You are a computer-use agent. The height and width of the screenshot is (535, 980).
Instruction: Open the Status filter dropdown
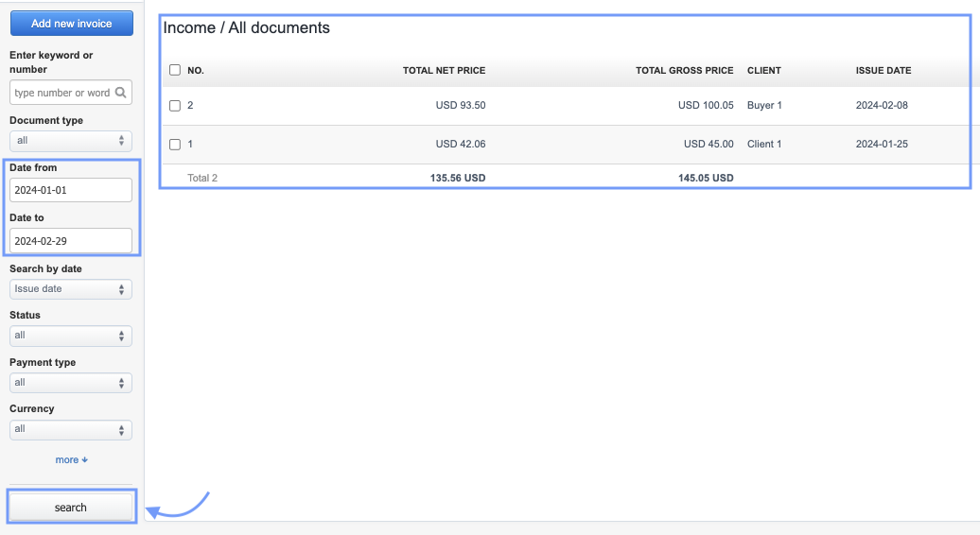pyautogui.click(x=71, y=336)
